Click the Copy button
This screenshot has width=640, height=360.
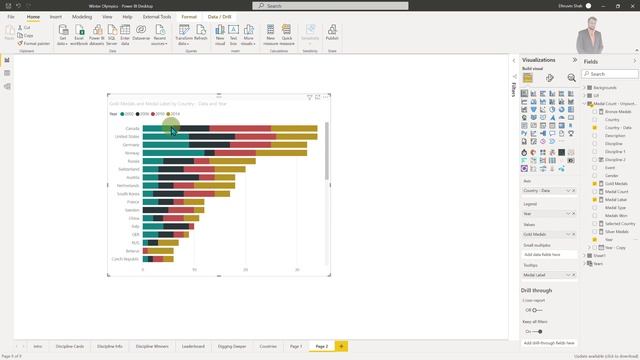point(25,36)
